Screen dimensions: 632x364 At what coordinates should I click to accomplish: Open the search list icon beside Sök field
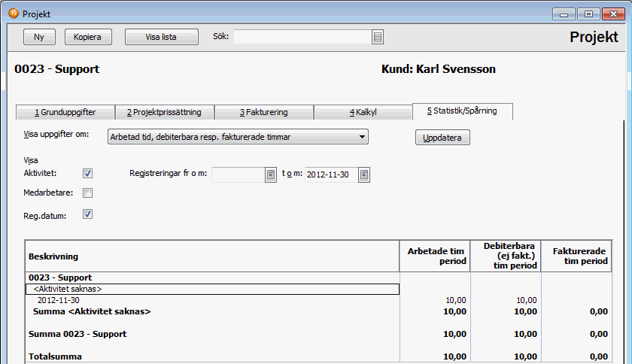[x=378, y=37]
